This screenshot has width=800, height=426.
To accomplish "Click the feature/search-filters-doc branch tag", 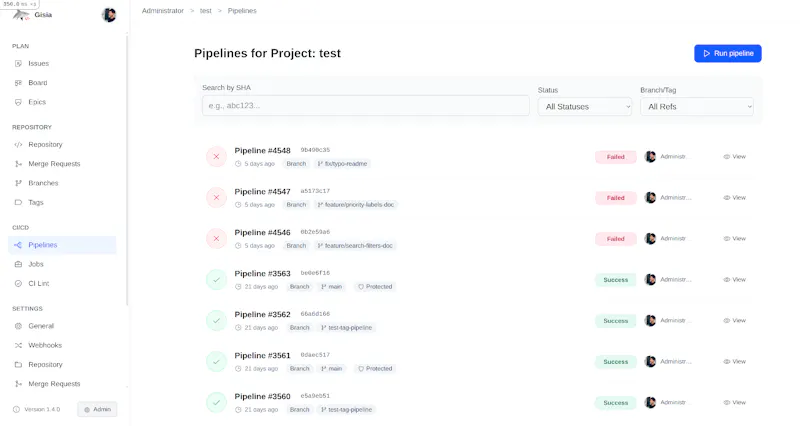I will coord(355,245).
